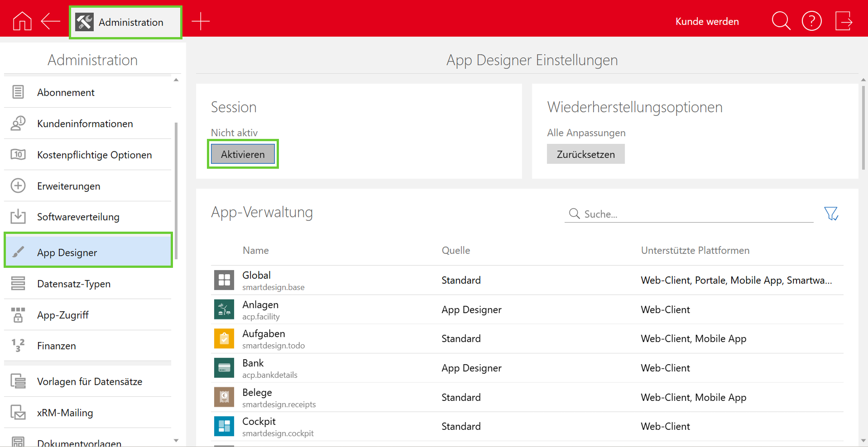The image size is (868, 447).
Task: Open the help question mark icon
Action: pos(811,21)
